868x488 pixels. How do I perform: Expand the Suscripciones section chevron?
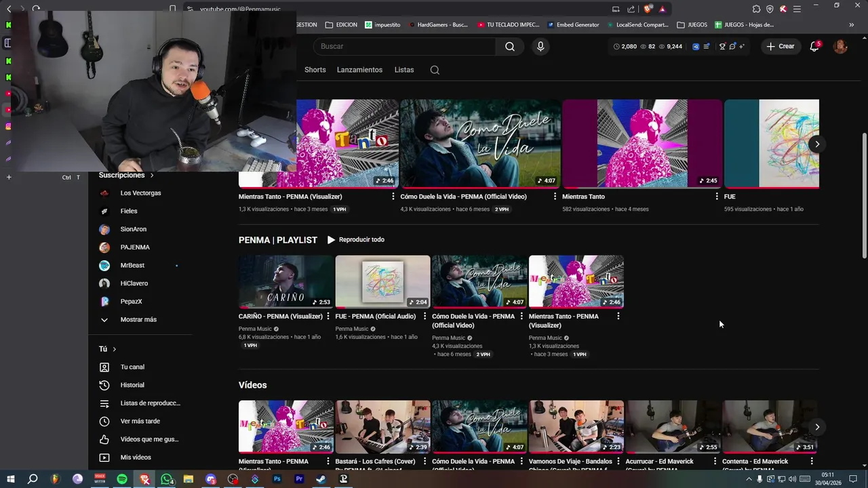tap(152, 176)
